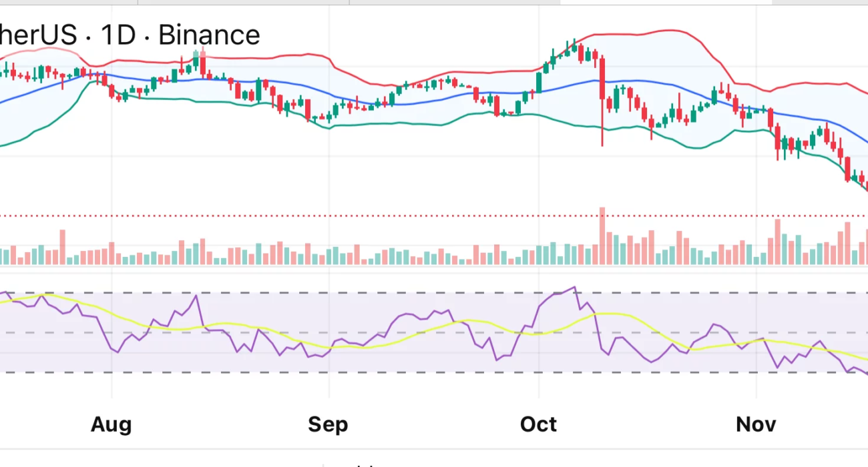Click the "Sep" label on time axis
The height and width of the screenshot is (467, 868).
(x=328, y=424)
